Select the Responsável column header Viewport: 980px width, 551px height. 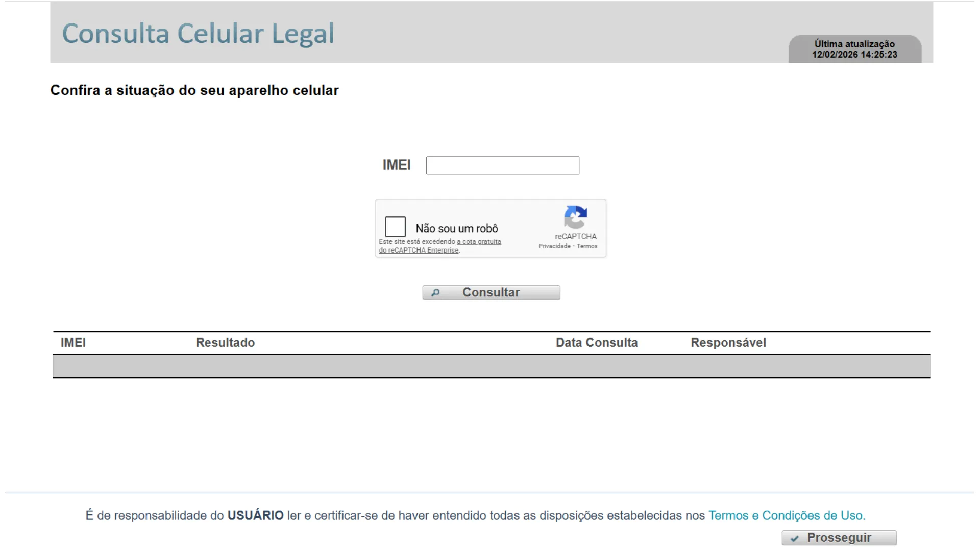click(x=728, y=342)
